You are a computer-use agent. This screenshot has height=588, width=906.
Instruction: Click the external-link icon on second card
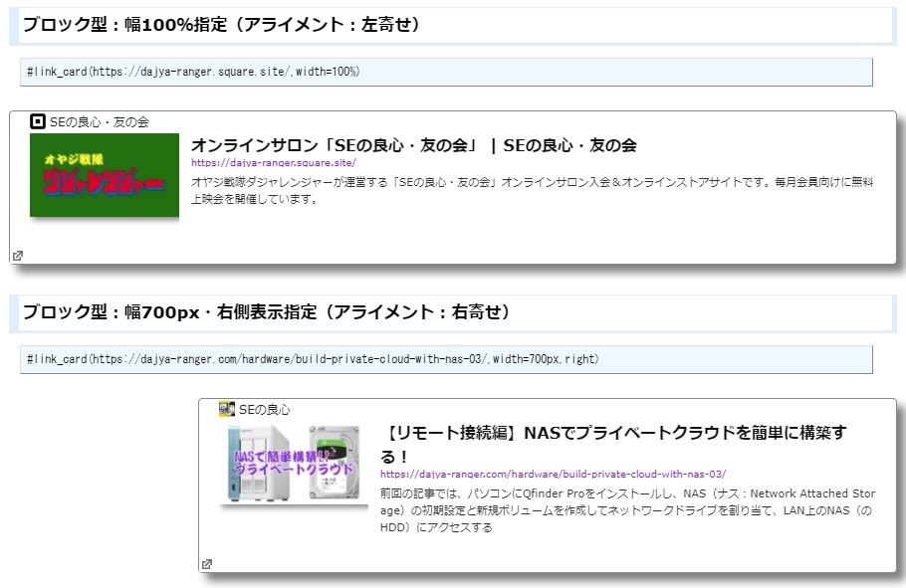pyautogui.click(x=207, y=562)
